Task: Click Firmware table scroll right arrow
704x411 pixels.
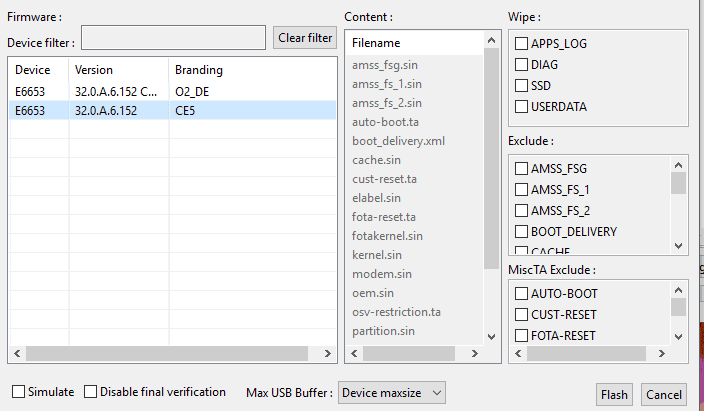Action: [328, 354]
